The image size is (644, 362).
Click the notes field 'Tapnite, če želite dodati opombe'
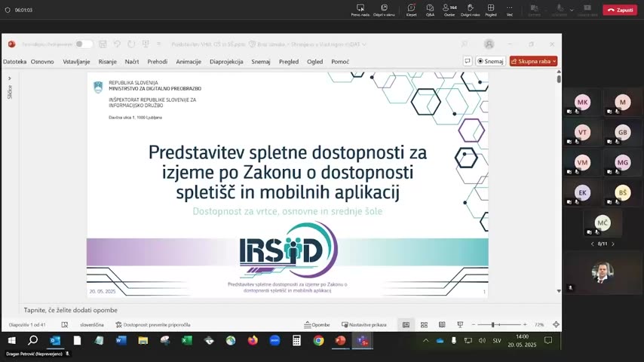[x=71, y=310]
